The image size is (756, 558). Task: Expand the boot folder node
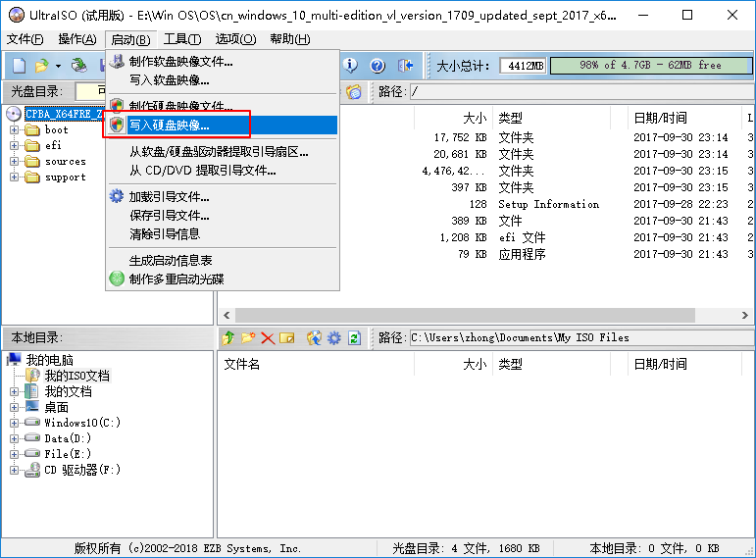(14, 129)
